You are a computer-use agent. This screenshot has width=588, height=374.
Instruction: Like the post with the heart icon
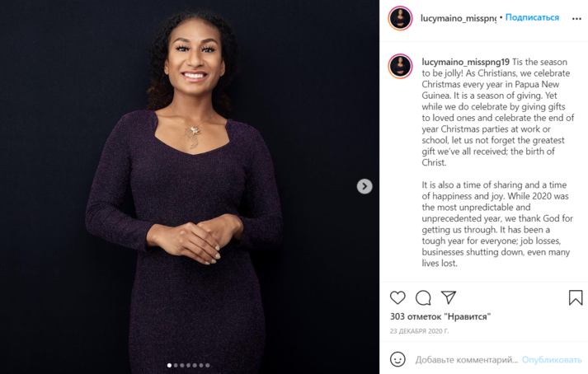click(397, 297)
